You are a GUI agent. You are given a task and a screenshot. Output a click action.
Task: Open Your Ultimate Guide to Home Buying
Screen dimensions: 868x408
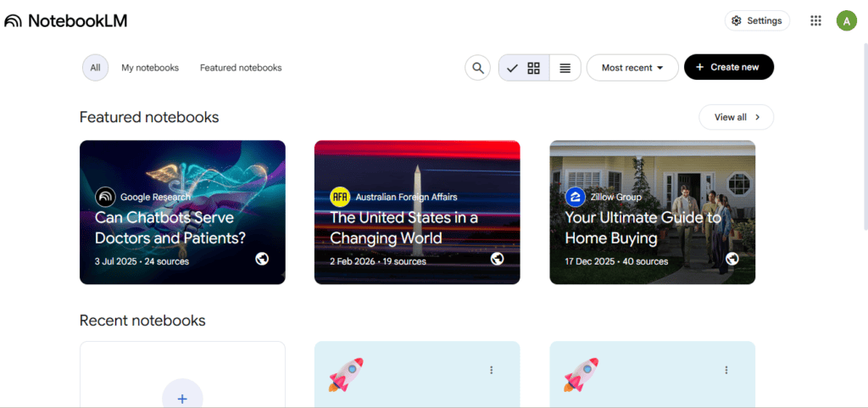[x=652, y=212]
